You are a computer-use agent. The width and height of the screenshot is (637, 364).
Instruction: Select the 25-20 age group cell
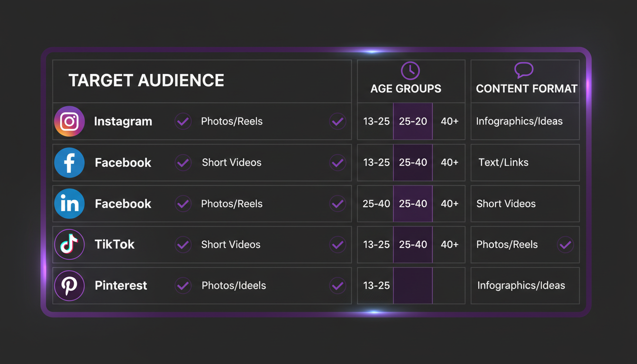pos(413,121)
